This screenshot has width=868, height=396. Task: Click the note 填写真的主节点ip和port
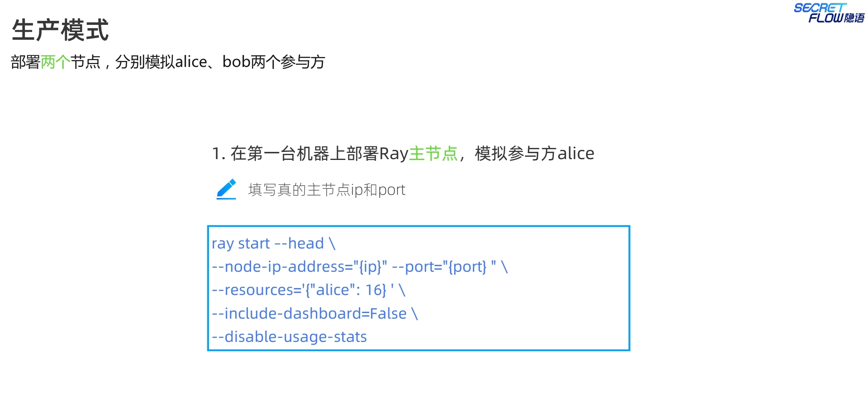[327, 190]
